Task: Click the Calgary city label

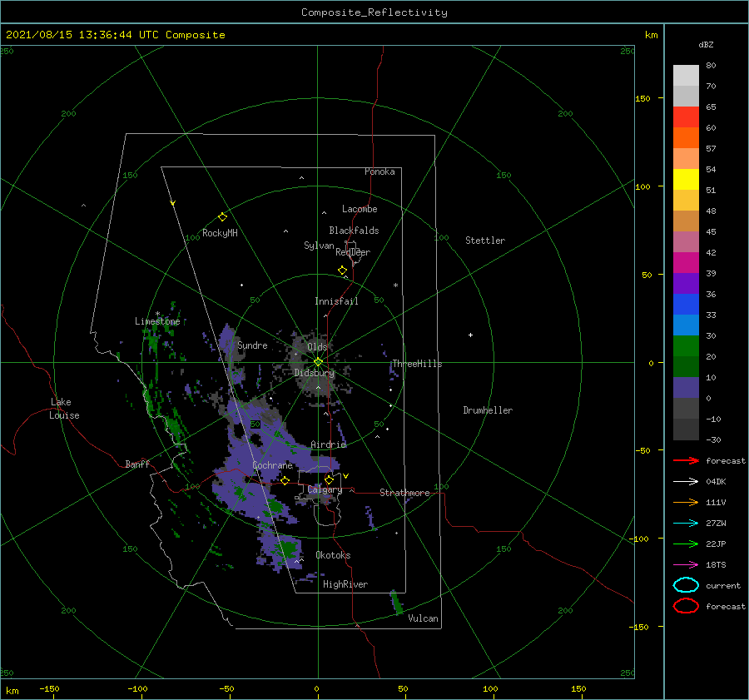Action: pos(325,489)
